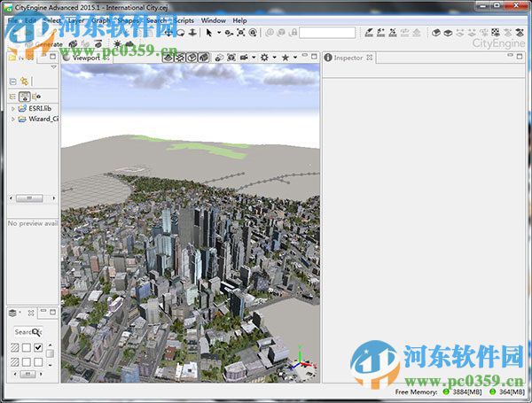This screenshot has height=403, width=532.
Task: Close the Scene layers panel tab
Action: pos(31,313)
